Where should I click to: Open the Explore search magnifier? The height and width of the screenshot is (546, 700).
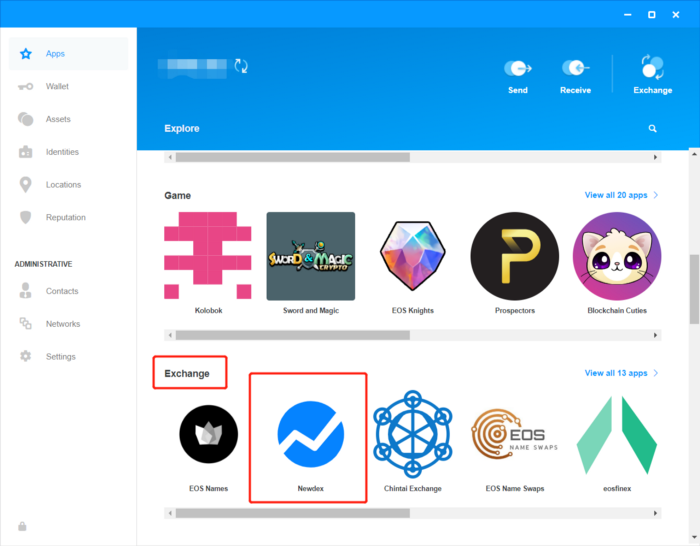pos(653,129)
